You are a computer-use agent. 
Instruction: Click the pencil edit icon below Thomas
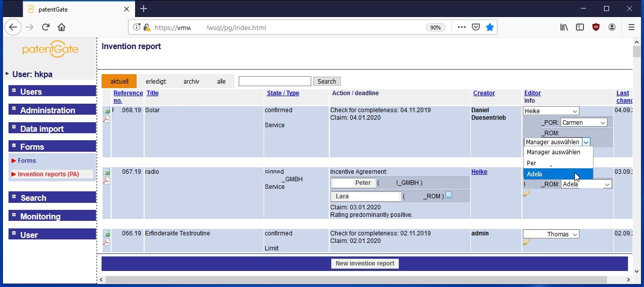[526, 242]
